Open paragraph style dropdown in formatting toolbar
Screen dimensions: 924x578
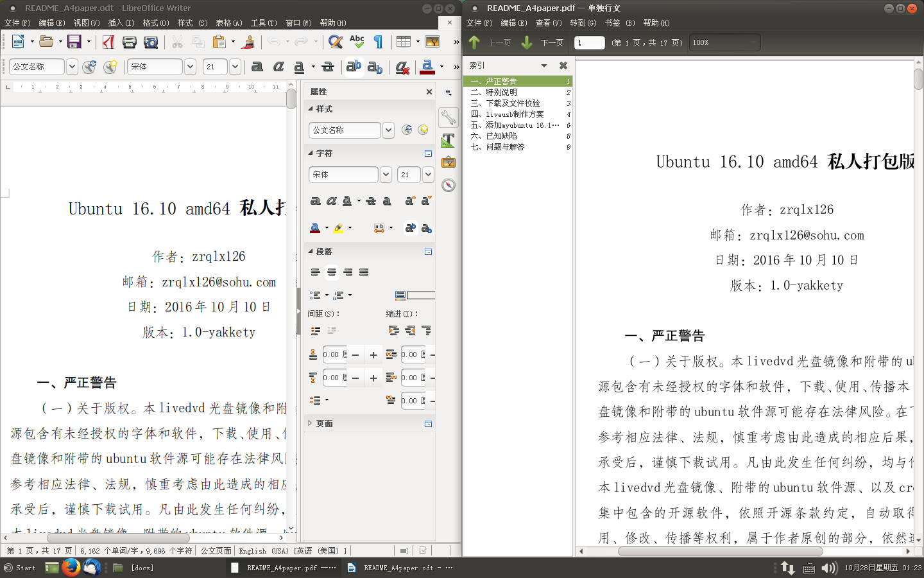(x=72, y=66)
